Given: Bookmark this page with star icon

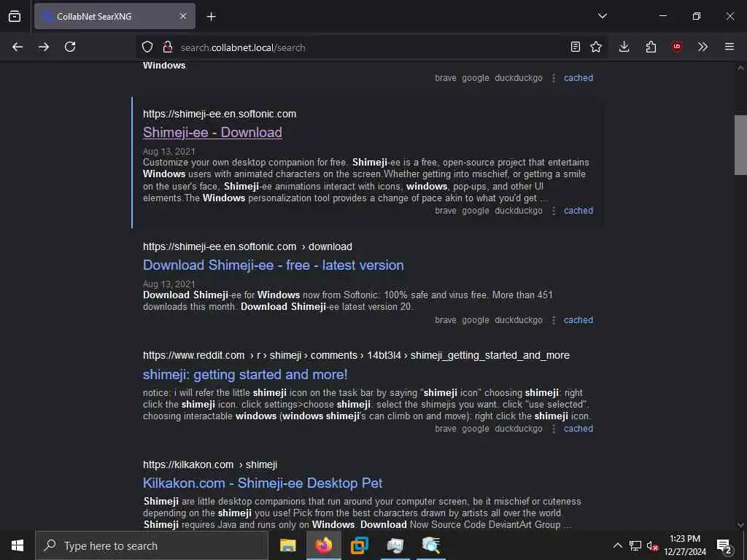Looking at the screenshot, I should point(596,47).
